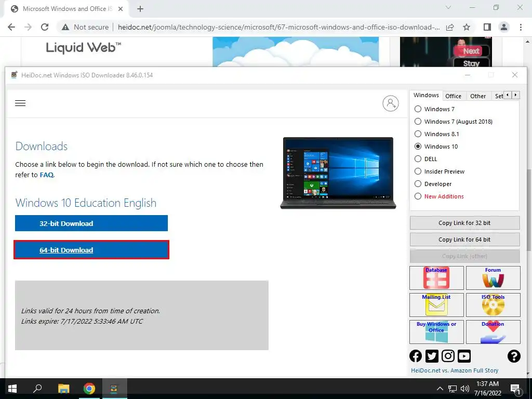Open the action center notifications
This screenshot has width=532, height=399.
(x=515, y=389)
